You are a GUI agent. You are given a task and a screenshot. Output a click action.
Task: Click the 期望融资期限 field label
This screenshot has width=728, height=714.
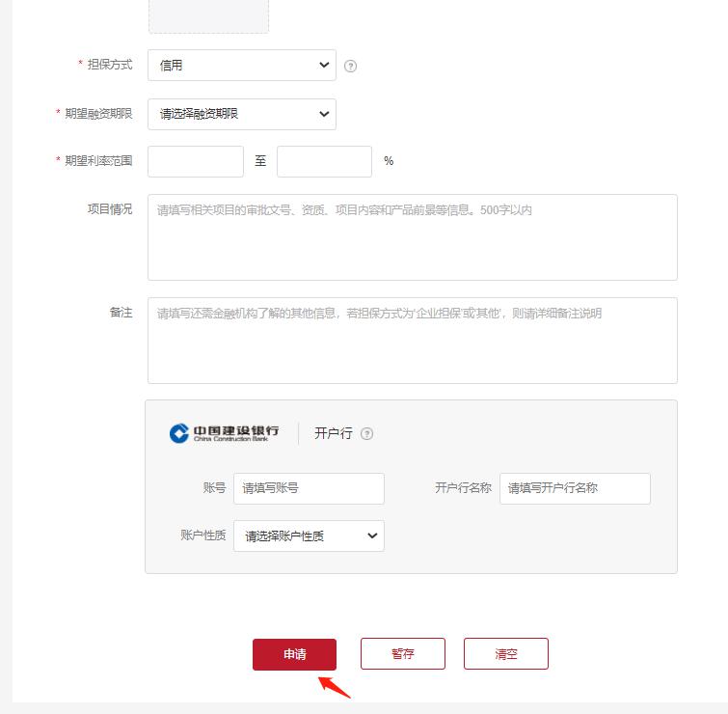click(x=98, y=113)
